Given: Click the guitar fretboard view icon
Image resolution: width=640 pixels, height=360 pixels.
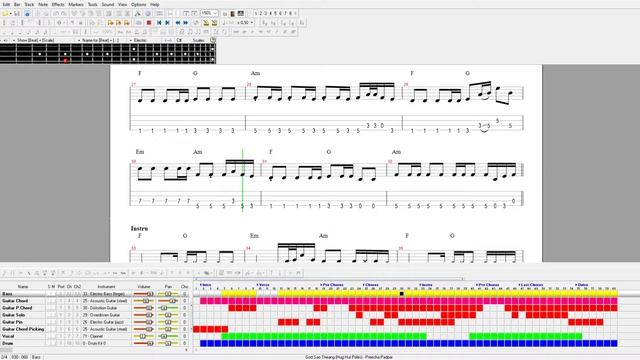Looking at the screenshot, I should tap(232, 13).
